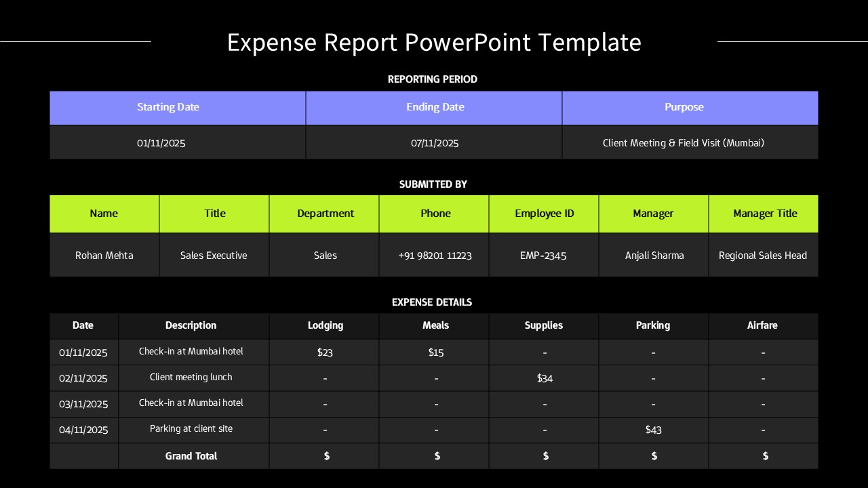Click the 07/11/2025 ending date value
This screenshot has height=488, width=868.
click(435, 143)
